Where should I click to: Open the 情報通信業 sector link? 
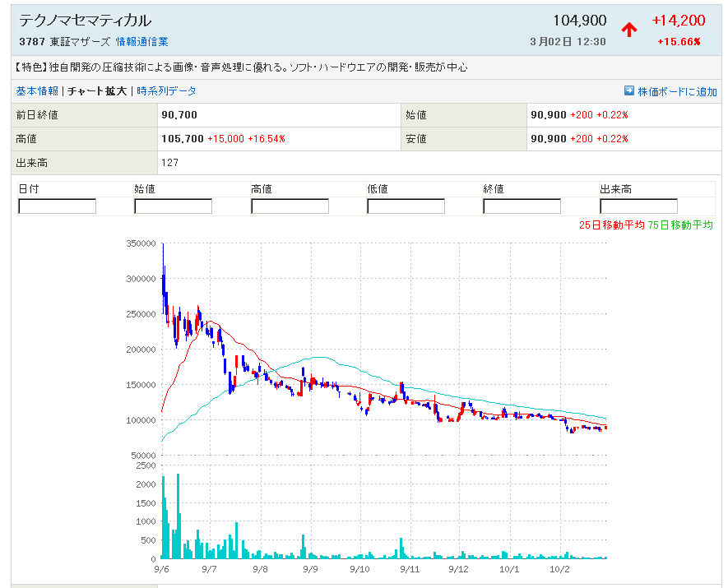(142, 42)
